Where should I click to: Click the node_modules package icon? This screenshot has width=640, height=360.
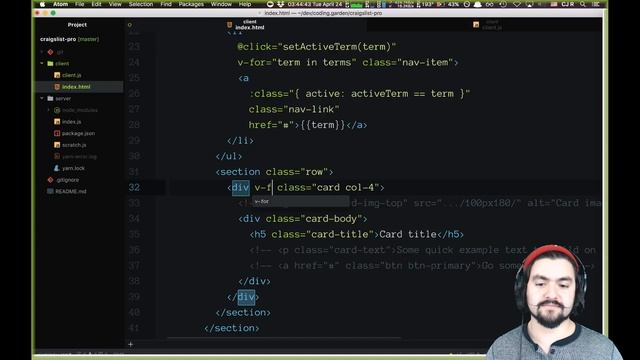coord(57,110)
